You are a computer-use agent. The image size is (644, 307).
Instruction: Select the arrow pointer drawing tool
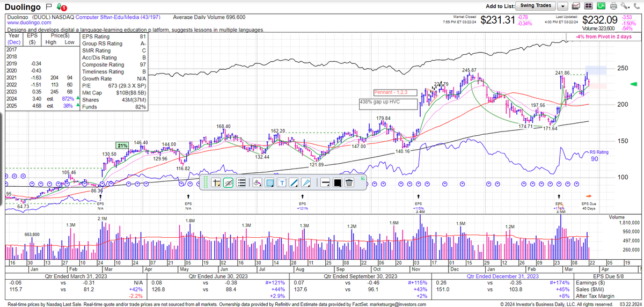[306, 182]
